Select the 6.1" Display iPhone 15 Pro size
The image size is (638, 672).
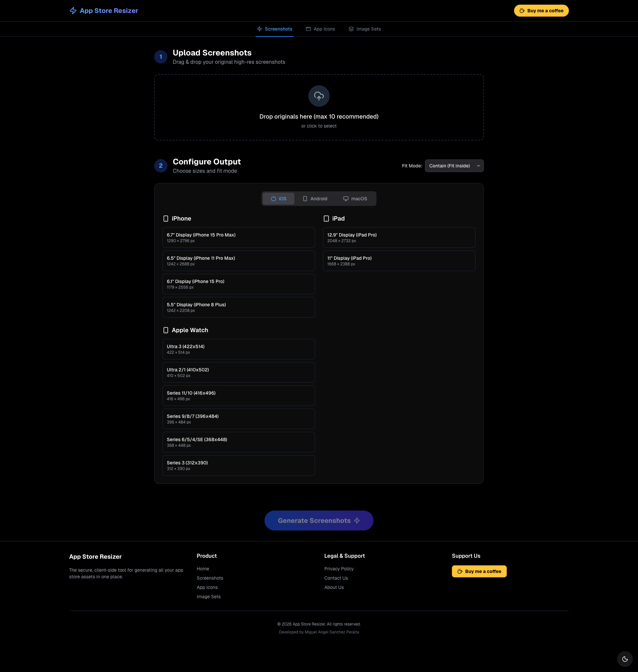(x=238, y=284)
